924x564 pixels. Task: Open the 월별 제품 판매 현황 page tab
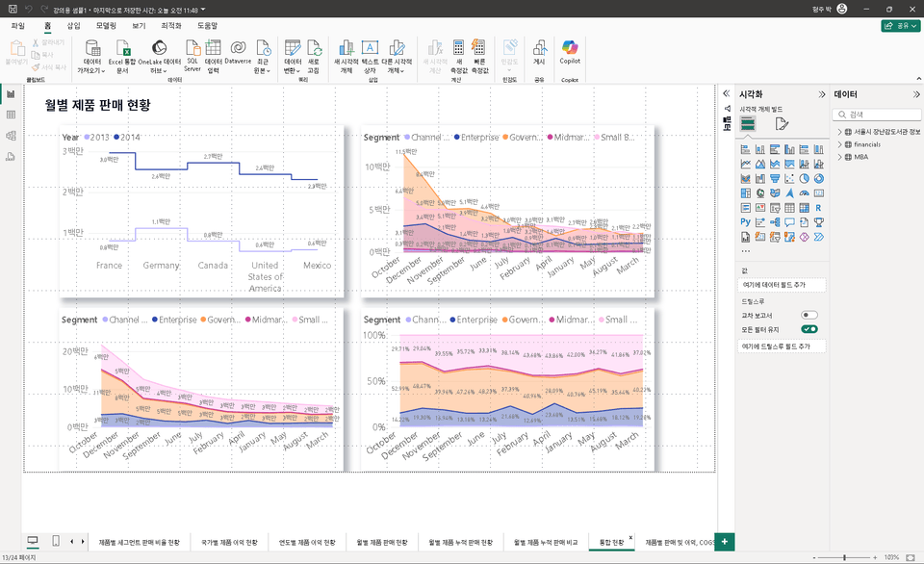pyautogui.click(x=382, y=542)
